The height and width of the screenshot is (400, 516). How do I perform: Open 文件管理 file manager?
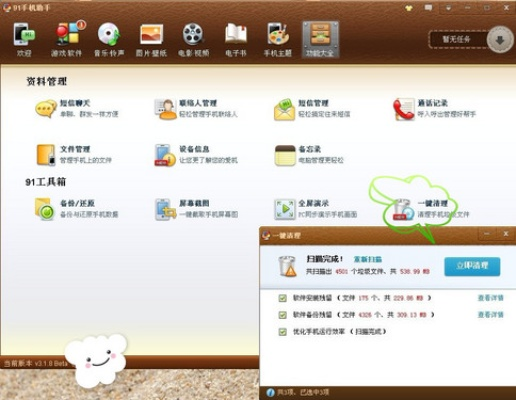pyautogui.click(x=74, y=154)
